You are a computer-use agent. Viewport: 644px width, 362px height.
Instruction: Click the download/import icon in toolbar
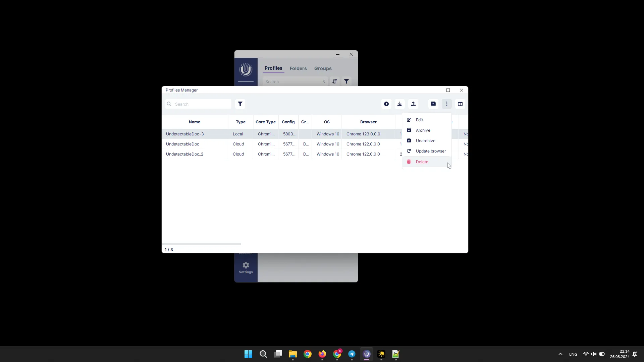click(x=399, y=104)
